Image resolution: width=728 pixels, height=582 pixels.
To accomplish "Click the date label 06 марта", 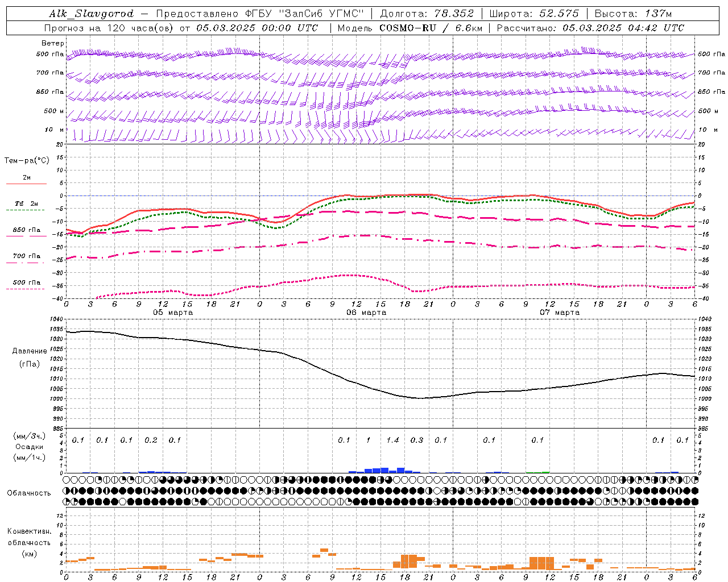I will (366, 313).
